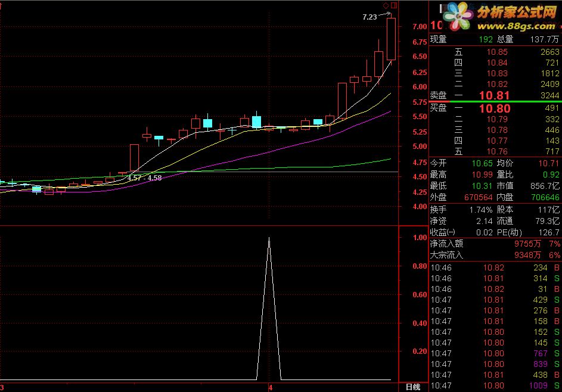The height and width of the screenshot is (392, 562).
Task: Click the 流通 value 79.3亿
Action: (x=547, y=221)
